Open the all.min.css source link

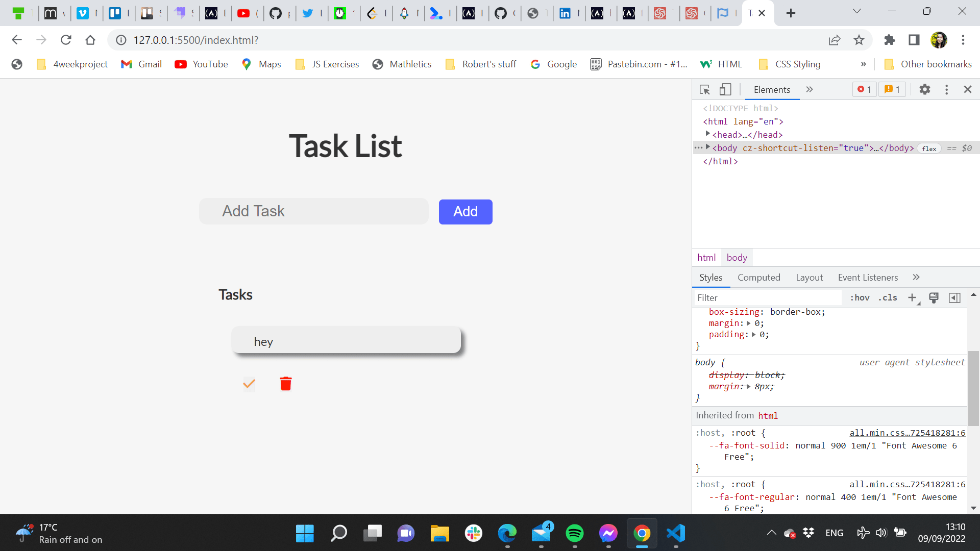[x=907, y=433]
